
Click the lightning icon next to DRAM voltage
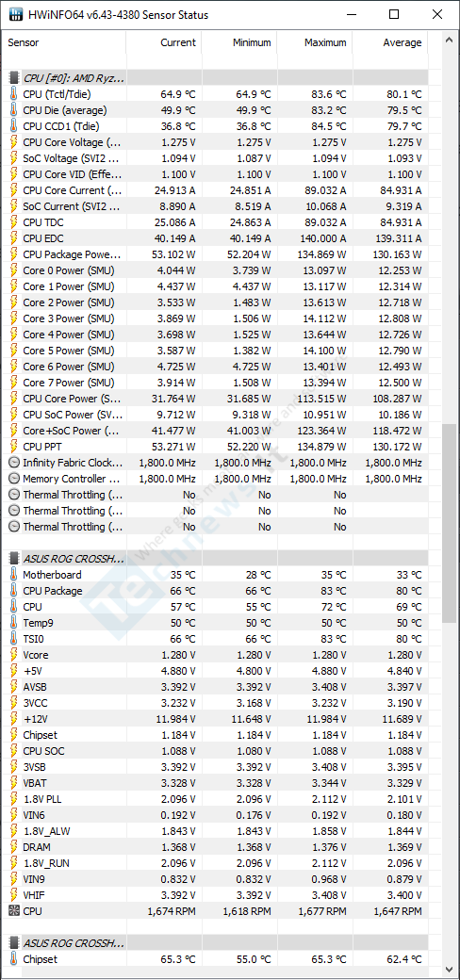14,847
